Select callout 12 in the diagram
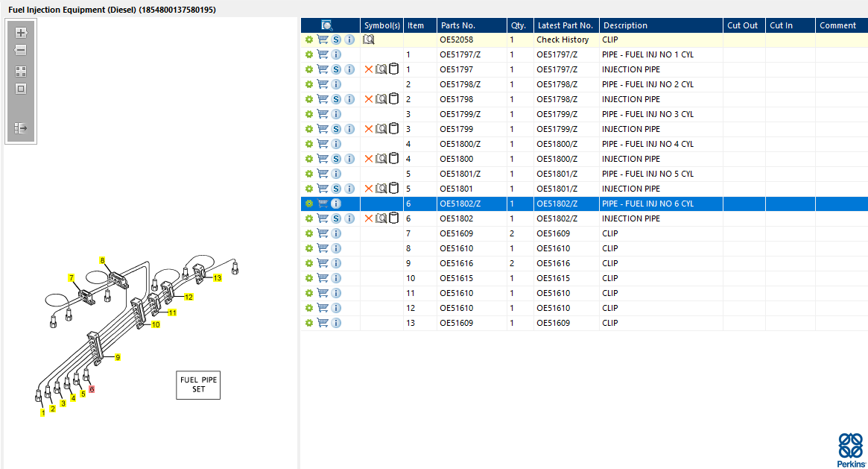The width and height of the screenshot is (868, 469). tap(189, 298)
